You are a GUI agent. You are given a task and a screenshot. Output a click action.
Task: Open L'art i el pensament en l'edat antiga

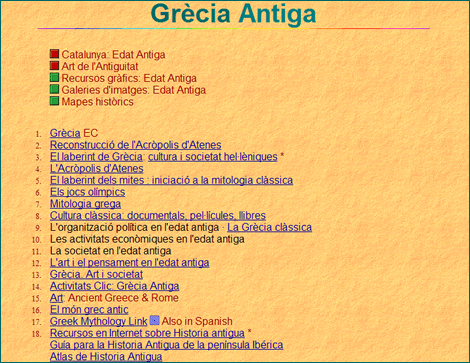click(x=130, y=263)
